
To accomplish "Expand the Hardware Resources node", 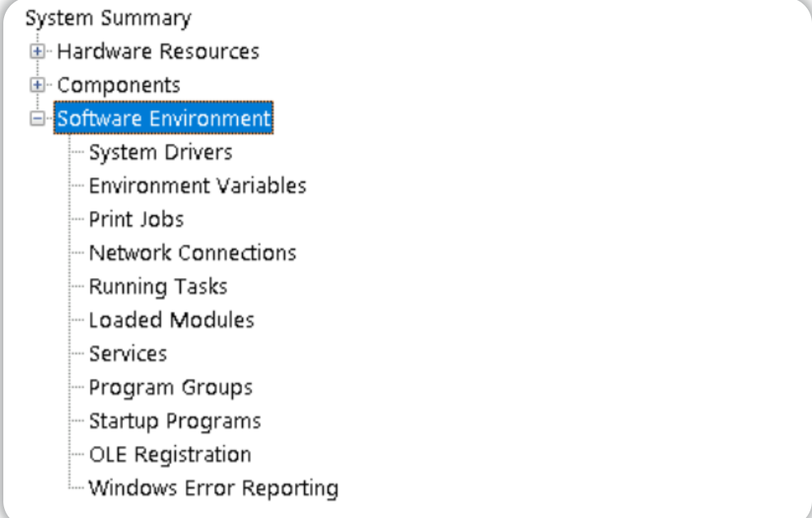I will 37,51.
